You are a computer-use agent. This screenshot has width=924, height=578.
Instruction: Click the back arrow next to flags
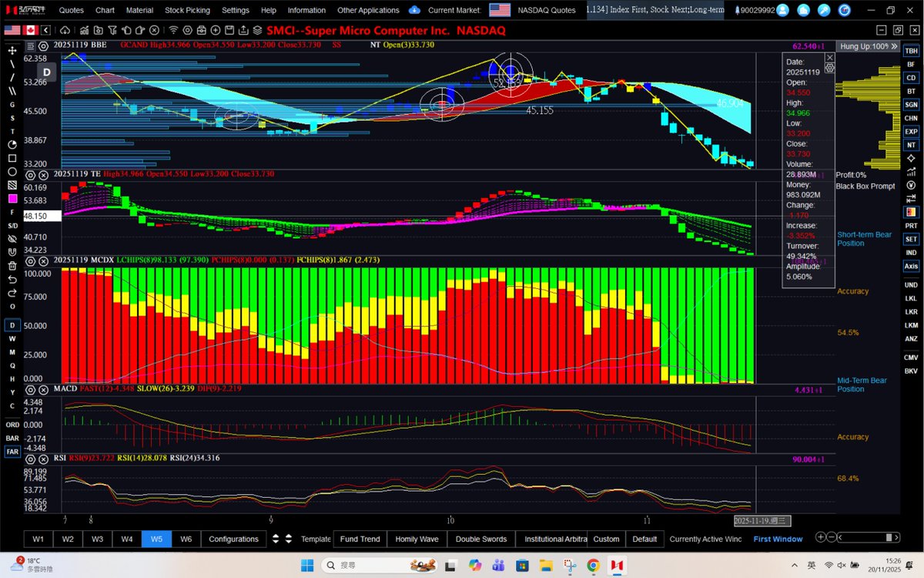click(46, 30)
